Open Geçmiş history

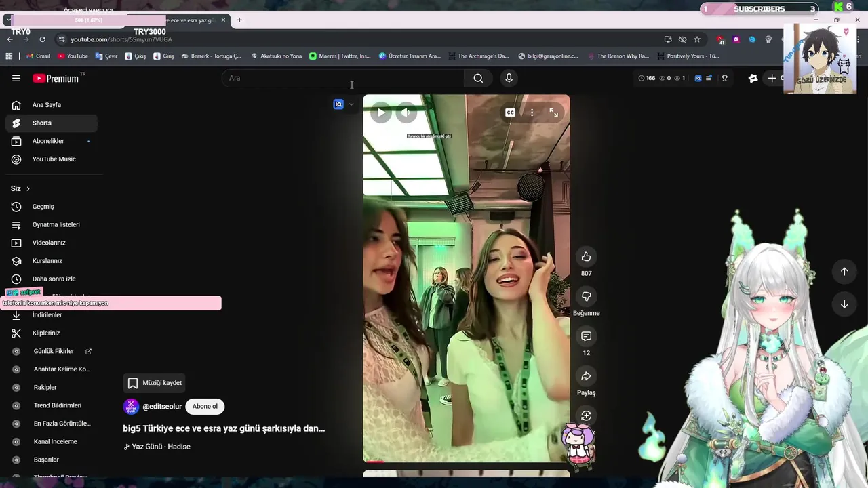coord(52,207)
